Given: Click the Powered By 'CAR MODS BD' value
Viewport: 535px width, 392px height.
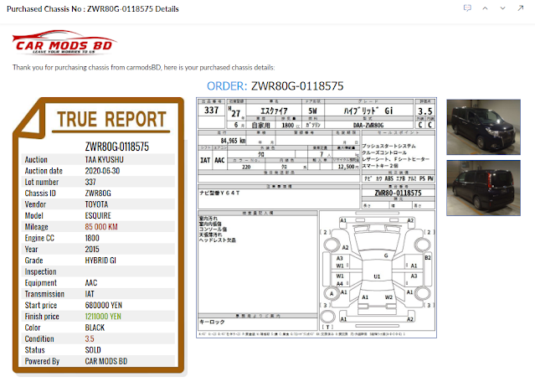Looking at the screenshot, I should point(106,361).
